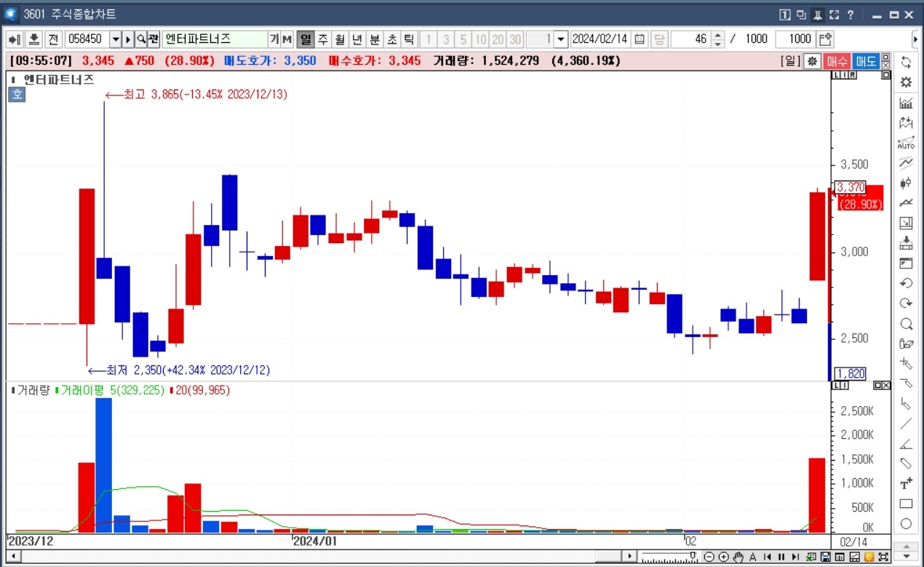Screen dimensions: 924x567
Task: Click the 기 button next to stock name
Action: pyautogui.click(x=274, y=39)
